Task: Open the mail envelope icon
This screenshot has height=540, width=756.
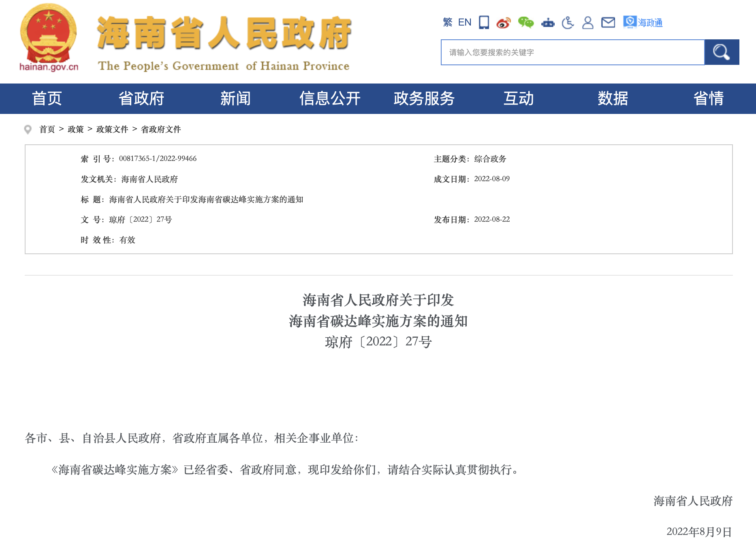Action: (608, 23)
